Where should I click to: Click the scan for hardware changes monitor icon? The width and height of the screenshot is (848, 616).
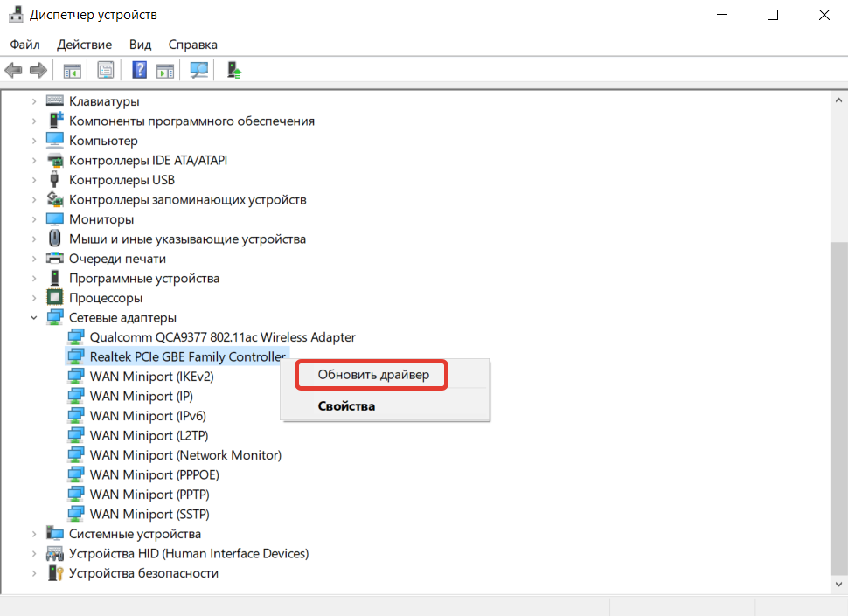coord(199,70)
